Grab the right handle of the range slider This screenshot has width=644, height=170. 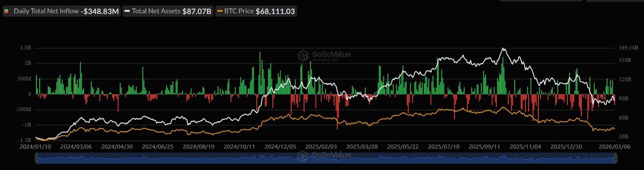tap(616, 158)
